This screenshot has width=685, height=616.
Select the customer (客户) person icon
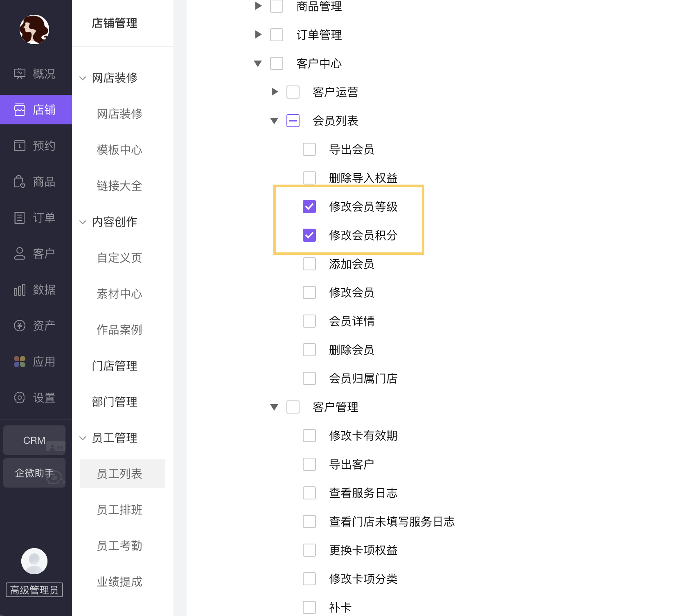(x=20, y=254)
